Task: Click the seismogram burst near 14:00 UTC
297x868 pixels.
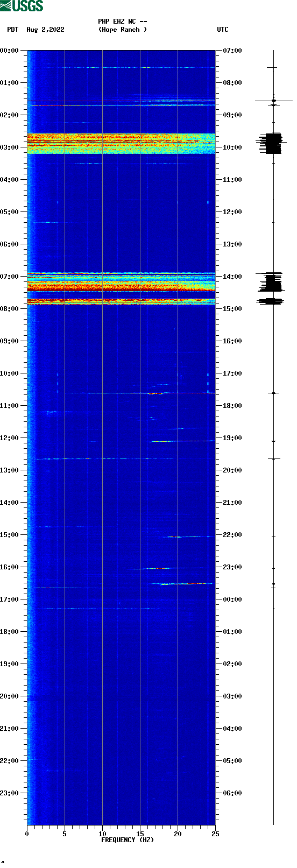Action: pos(272,282)
